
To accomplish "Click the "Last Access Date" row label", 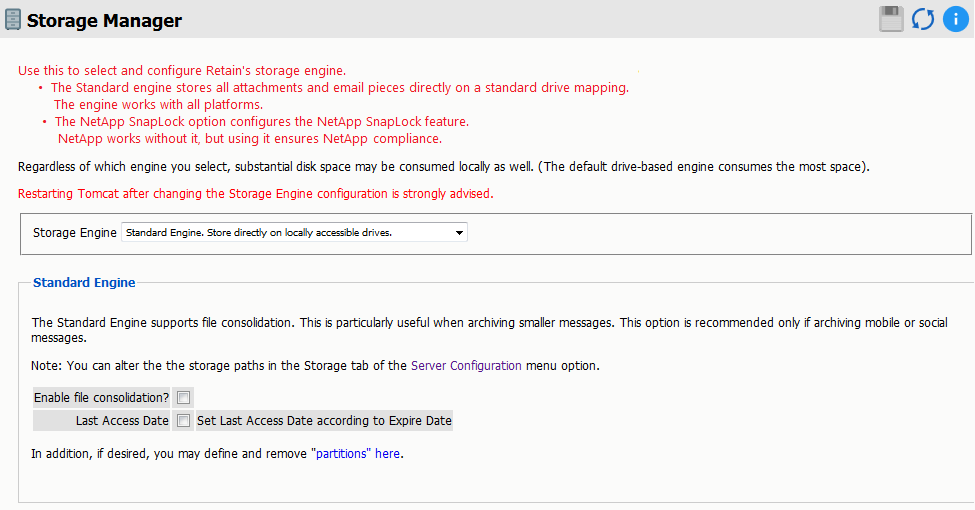I will [122, 421].
